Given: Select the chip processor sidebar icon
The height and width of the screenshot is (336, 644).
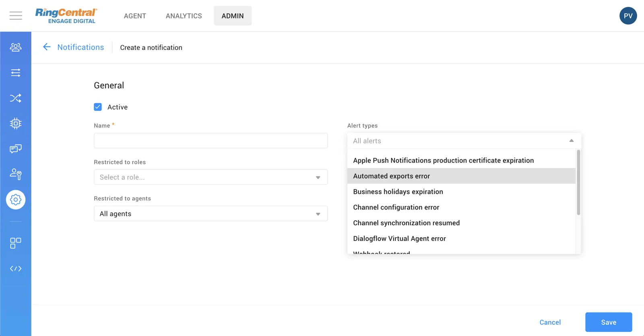Looking at the screenshot, I should pyautogui.click(x=16, y=124).
